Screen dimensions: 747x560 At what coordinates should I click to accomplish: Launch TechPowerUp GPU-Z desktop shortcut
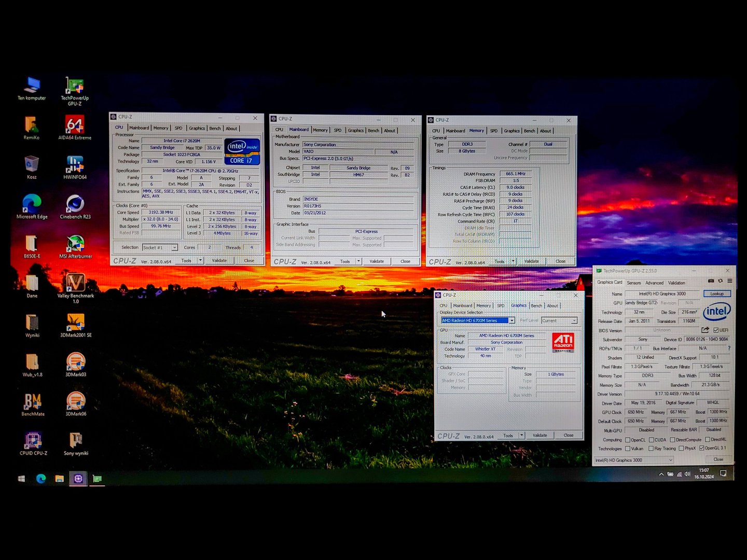click(x=75, y=91)
